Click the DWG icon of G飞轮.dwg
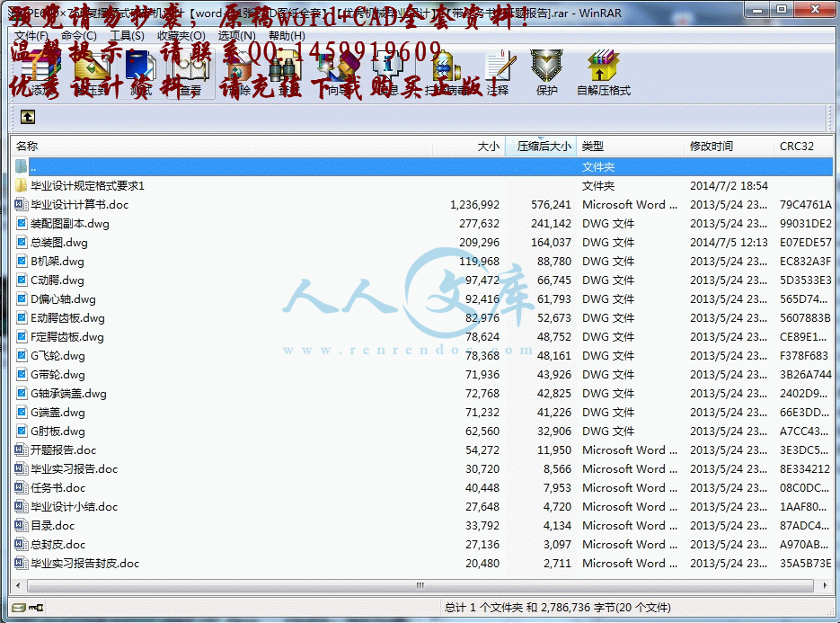 21,355
